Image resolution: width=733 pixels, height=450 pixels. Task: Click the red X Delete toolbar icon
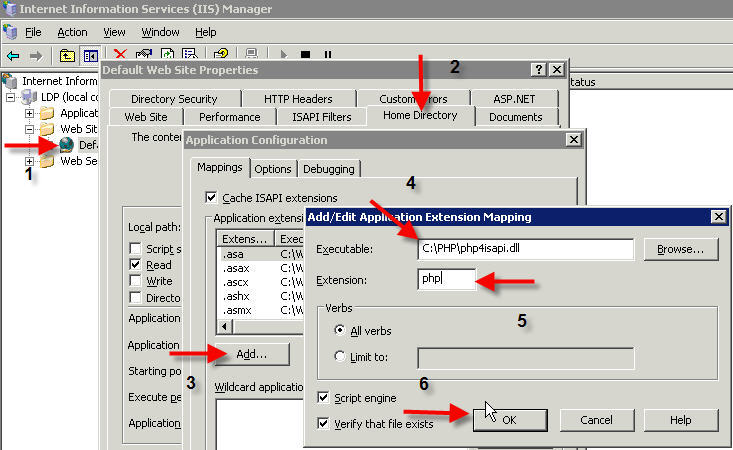click(x=120, y=54)
